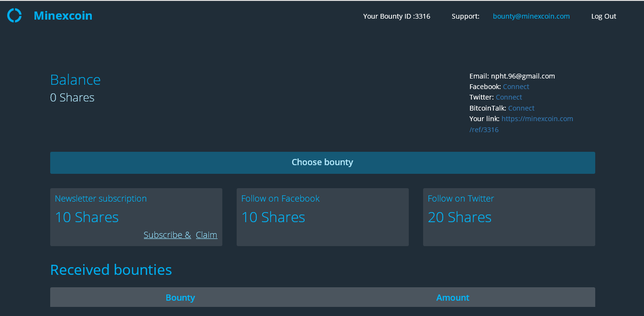Click the Minexcoin circular logo icon
The width and height of the screenshot is (644, 316).
[x=14, y=15]
